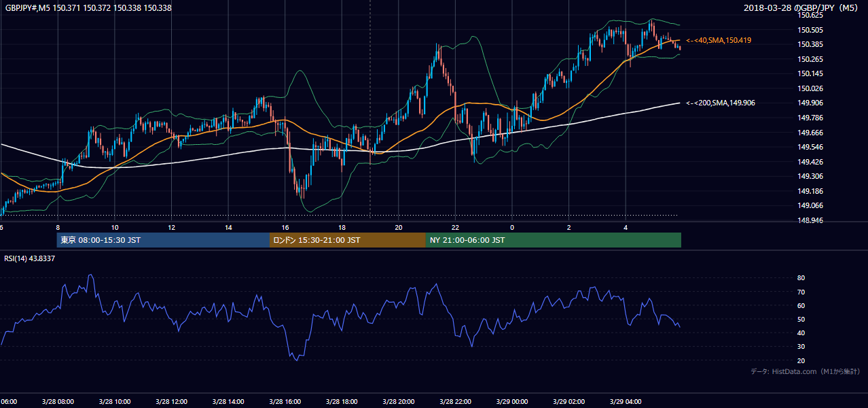
Task: Click price axis value 150.145
Action: click(810, 74)
